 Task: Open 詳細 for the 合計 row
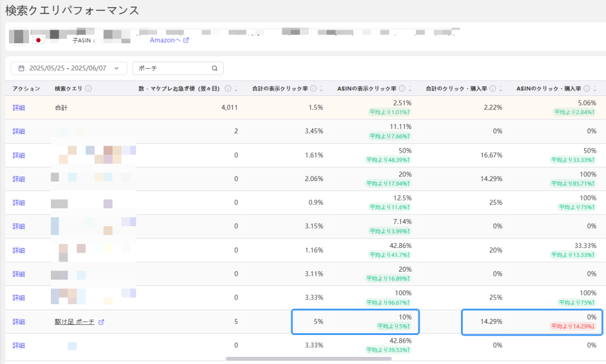[x=18, y=107]
